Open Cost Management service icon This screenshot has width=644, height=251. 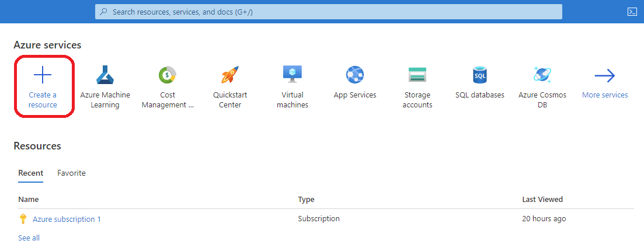(x=167, y=75)
